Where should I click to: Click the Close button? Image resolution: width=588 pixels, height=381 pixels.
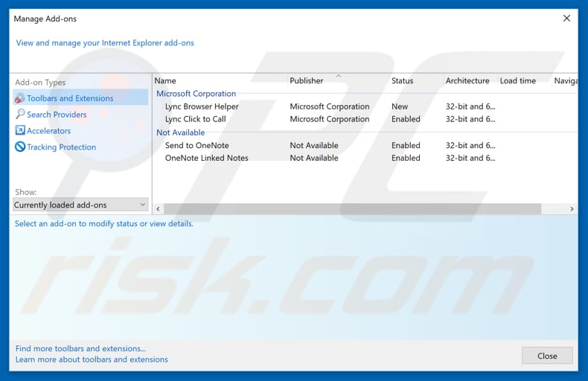547,356
